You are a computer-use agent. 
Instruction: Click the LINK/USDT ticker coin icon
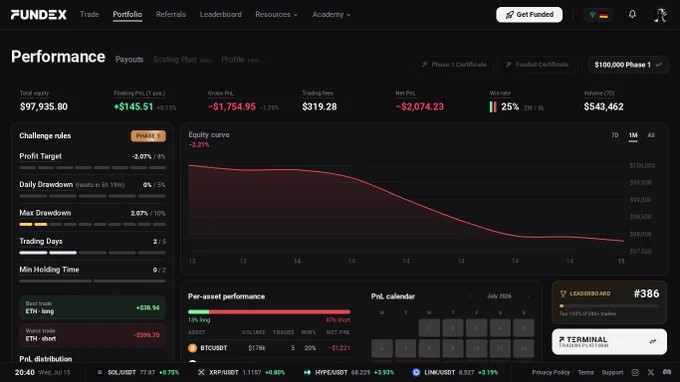point(416,372)
